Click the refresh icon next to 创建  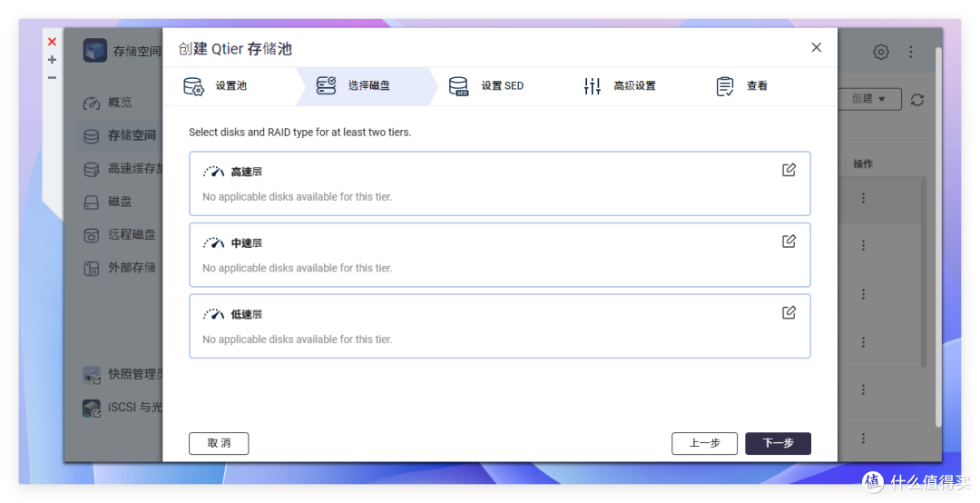click(917, 100)
